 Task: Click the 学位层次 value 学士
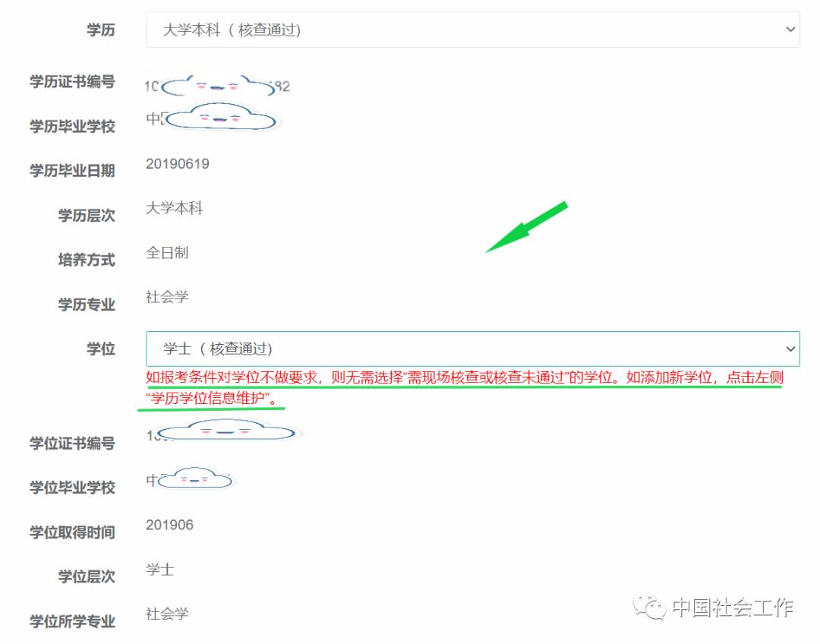coord(160,569)
